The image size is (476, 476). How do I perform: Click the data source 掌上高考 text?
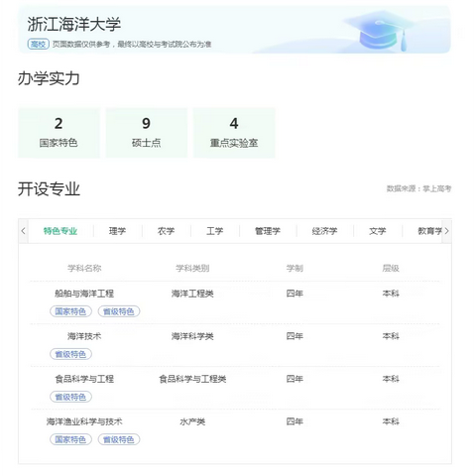pyautogui.click(x=418, y=188)
